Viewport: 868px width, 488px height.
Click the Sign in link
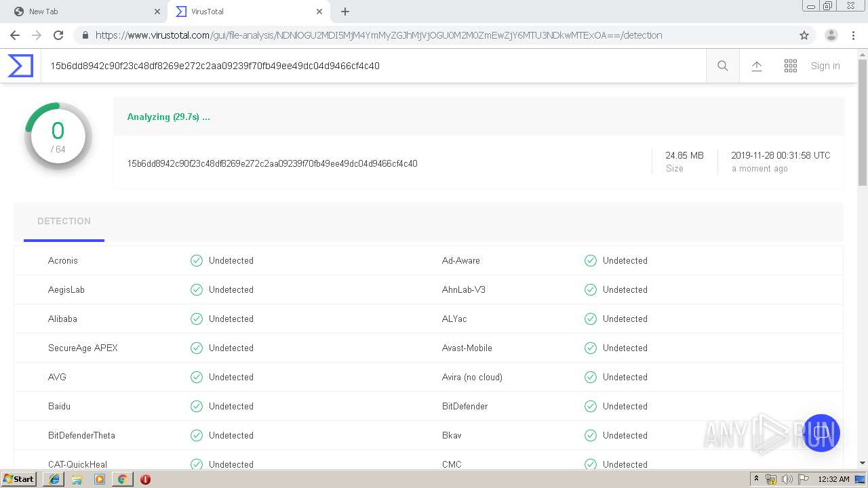[825, 66]
